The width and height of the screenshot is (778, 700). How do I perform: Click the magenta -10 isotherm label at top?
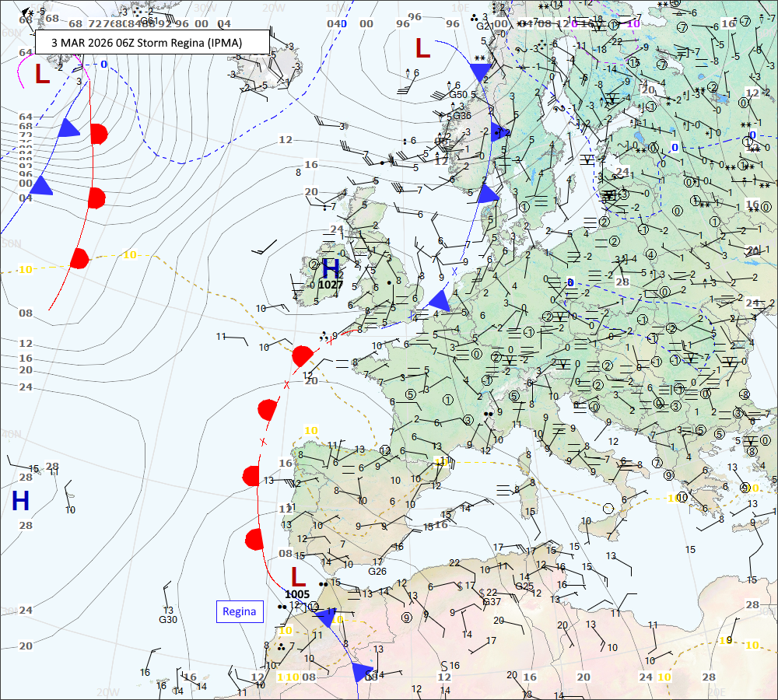pyautogui.click(x=632, y=23)
